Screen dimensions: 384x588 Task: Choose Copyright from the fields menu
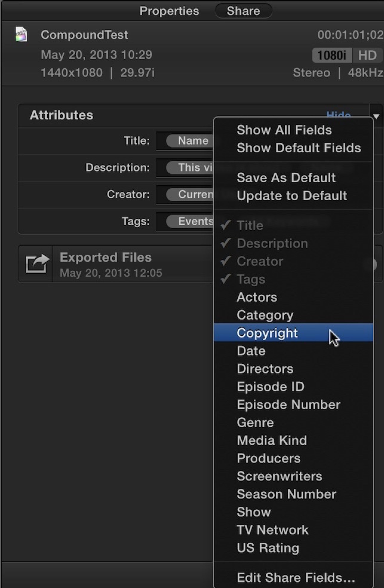pos(267,333)
